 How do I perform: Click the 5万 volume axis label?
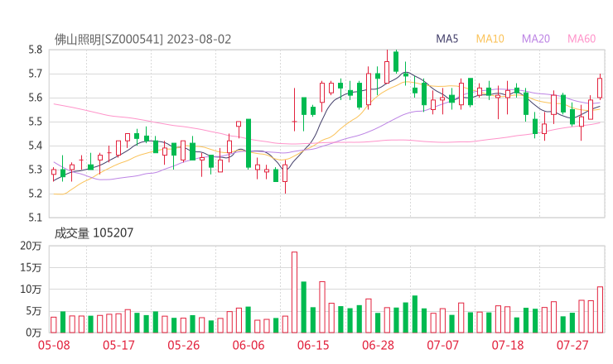(34, 311)
